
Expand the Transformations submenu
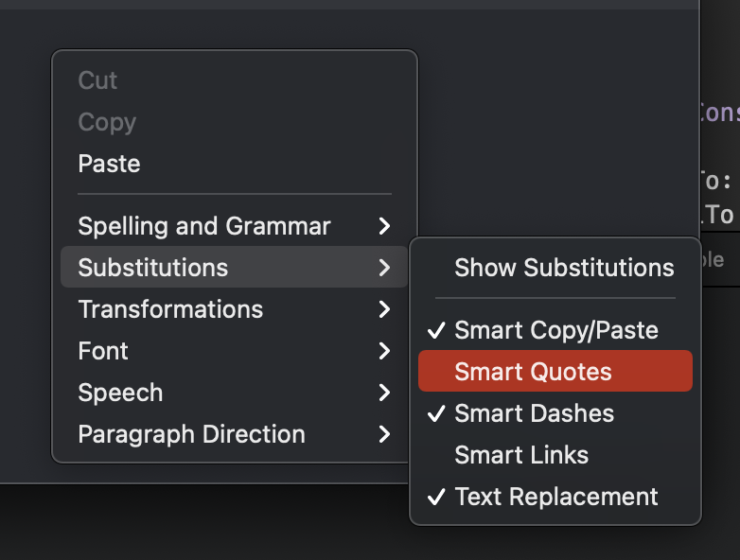[x=234, y=309]
